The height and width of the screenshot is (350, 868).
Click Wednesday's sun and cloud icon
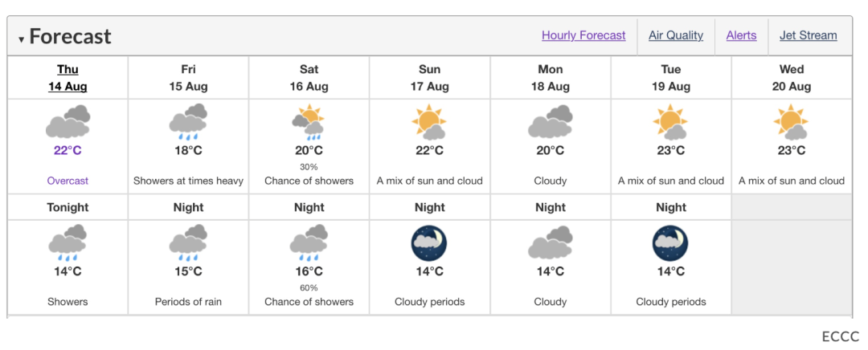point(792,122)
